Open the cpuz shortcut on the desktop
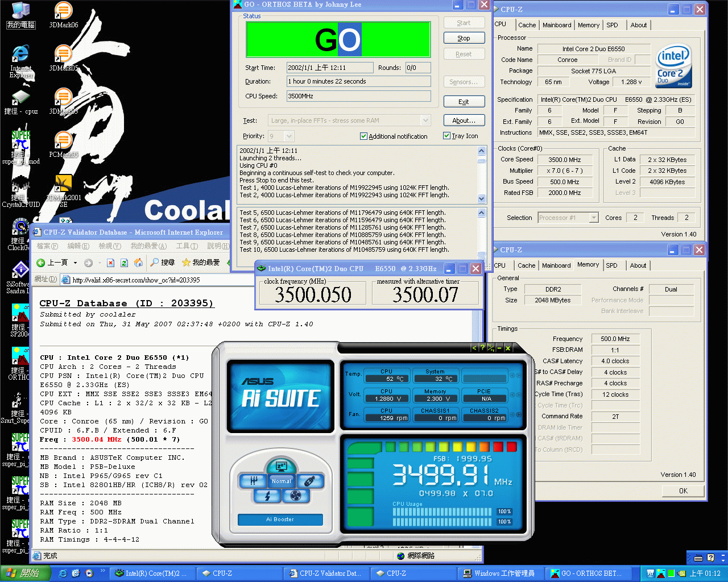Viewport: 728px width, 582px height. pyautogui.click(x=21, y=101)
